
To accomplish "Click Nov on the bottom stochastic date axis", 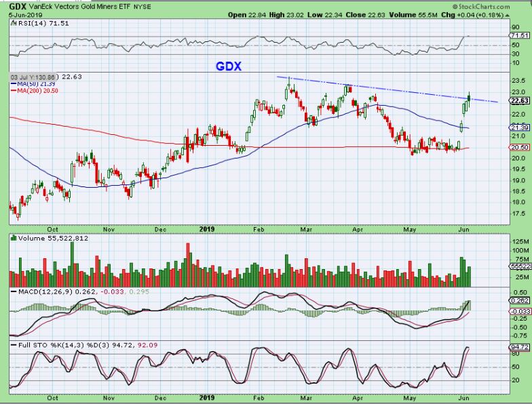I will 109,399.
